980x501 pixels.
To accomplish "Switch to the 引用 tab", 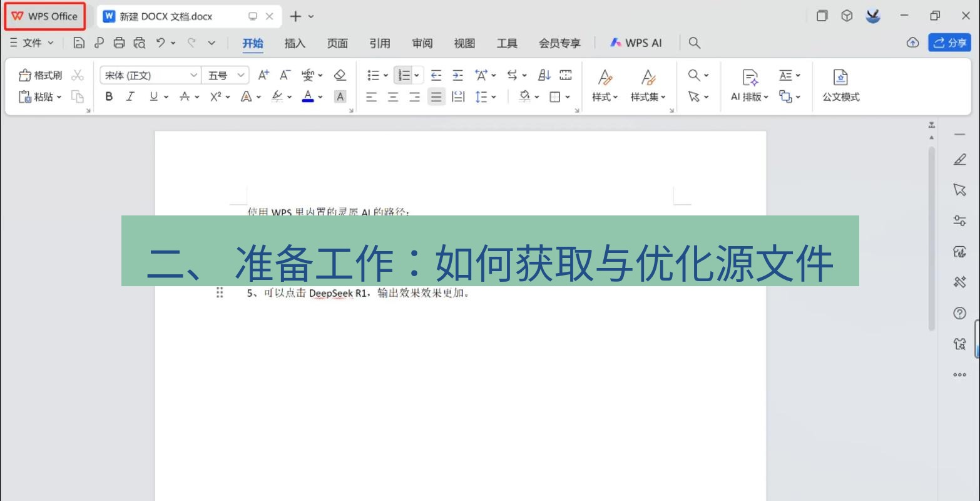I will point(380,43).
